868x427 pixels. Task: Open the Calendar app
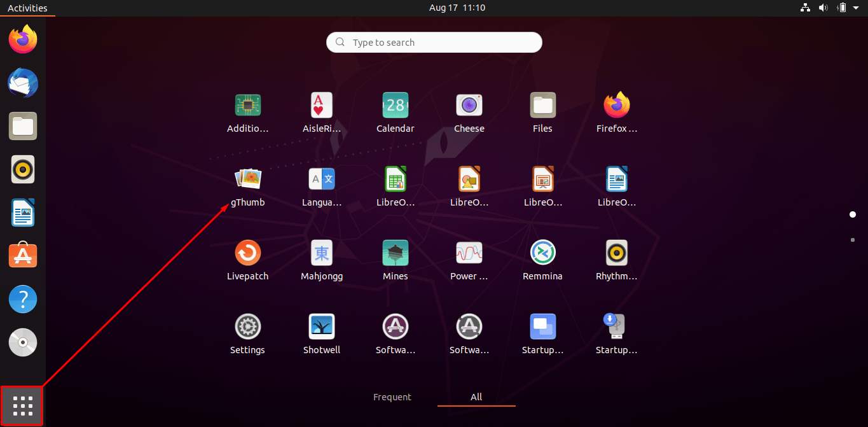(396, 105)
